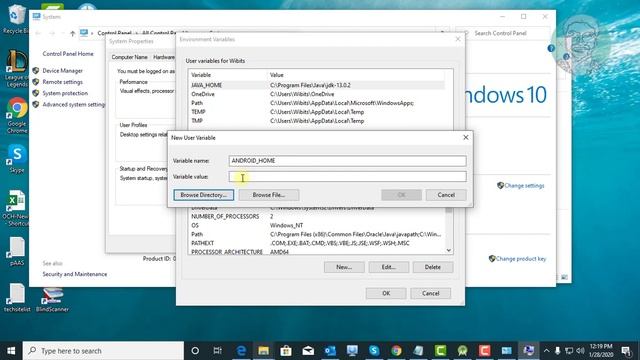Switch to Skype in the taskbar
This screenshot has height=360, width=640.
pos(374,351)
